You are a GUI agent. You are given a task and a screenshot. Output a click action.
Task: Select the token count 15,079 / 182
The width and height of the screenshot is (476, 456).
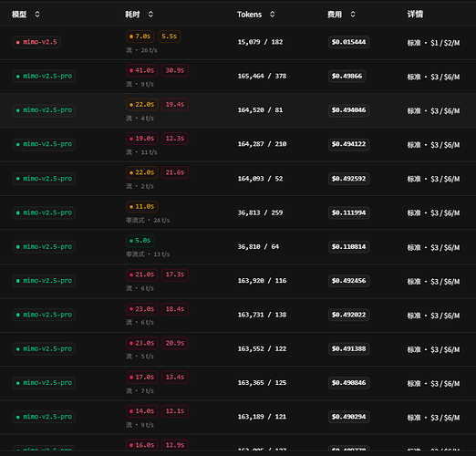(x=260, y=42)
